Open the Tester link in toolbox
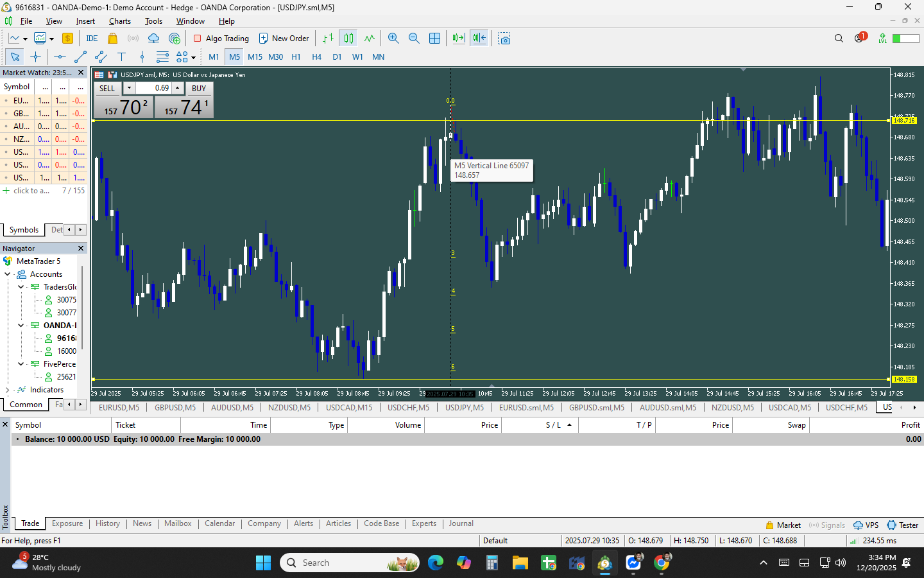Viewport: 924px width, 578px height. pyautogui.click(x=903, y=525)
